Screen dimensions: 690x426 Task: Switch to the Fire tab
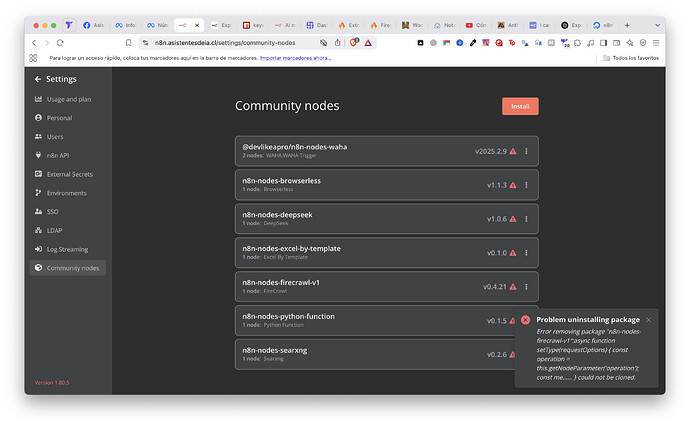pos(381,25)
